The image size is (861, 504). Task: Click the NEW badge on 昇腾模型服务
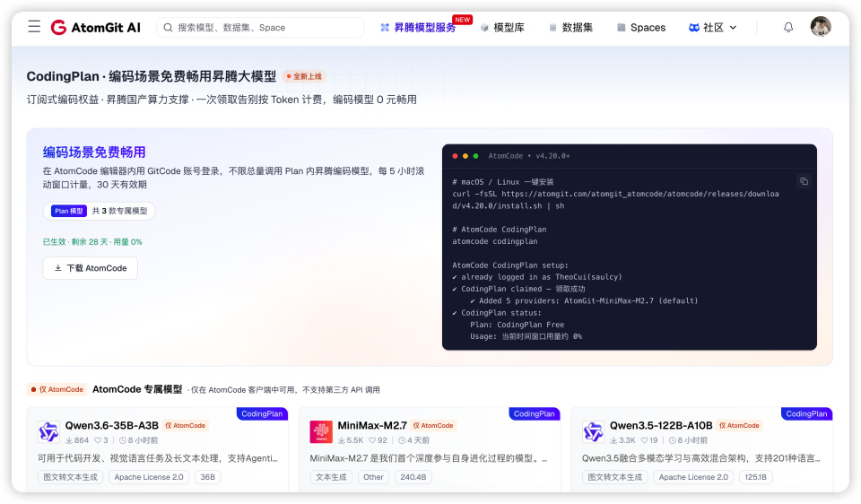coord(463,20)
